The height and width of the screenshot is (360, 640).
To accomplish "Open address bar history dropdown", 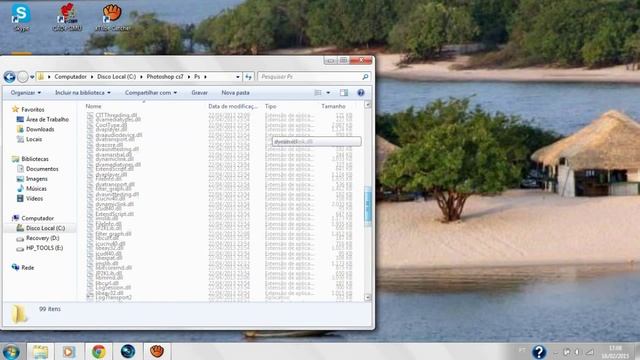I will point(238,77).
